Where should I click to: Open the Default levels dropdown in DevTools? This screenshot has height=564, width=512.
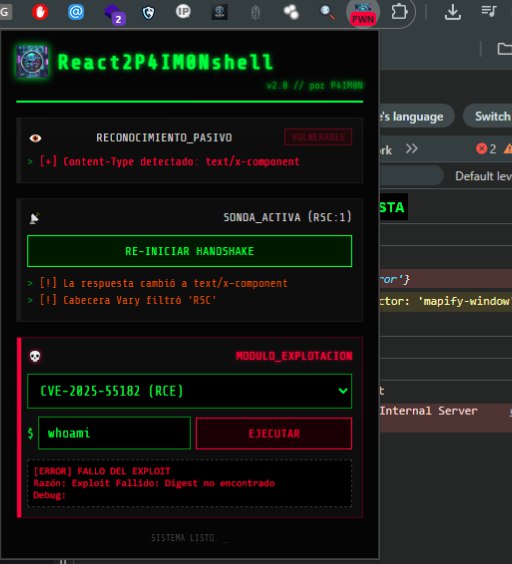point(483,176)
